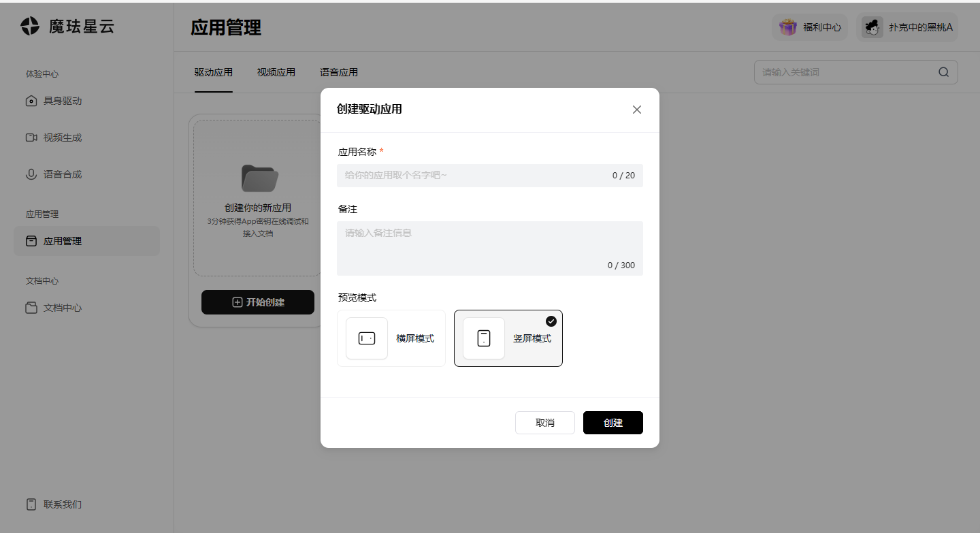Click the 魔珐星云 logo icon
The height and width of the screenshot is (533, 980).
click(30, 27)
